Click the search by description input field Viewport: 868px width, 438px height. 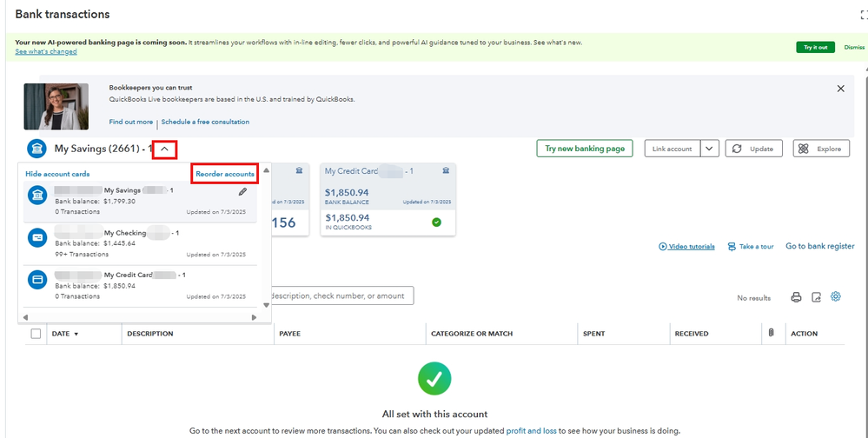click(x=342, y=295)
